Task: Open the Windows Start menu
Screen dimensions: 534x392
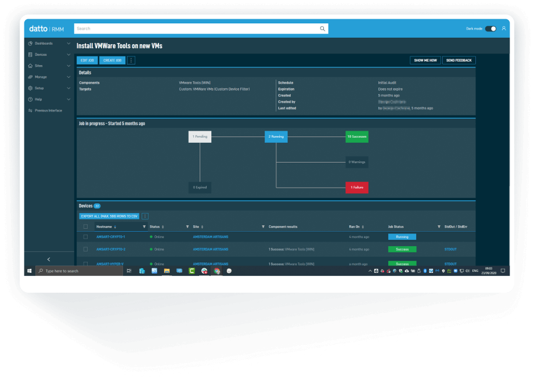Action: coord(29,271)
